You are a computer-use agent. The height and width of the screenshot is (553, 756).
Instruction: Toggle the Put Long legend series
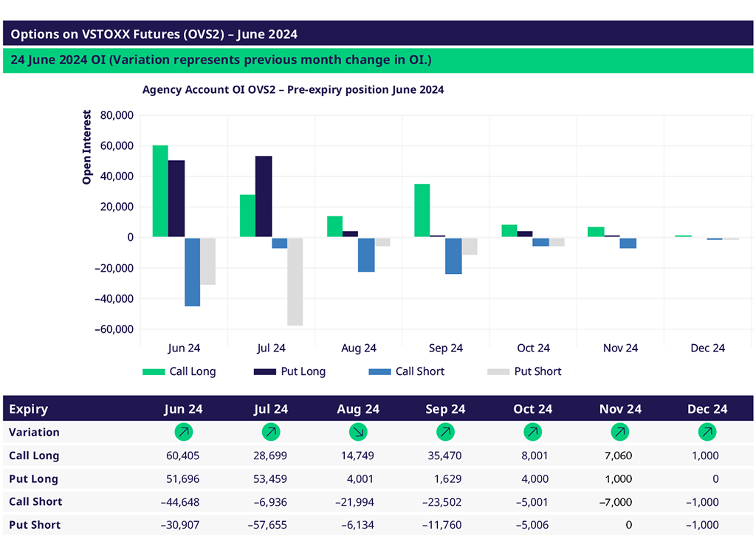(303, 371)
